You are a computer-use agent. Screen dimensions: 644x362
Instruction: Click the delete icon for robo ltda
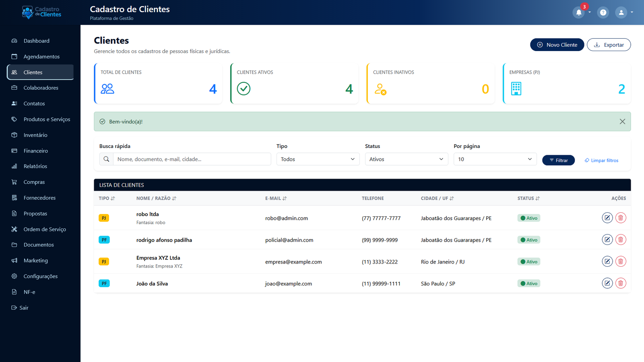(621, 218)
